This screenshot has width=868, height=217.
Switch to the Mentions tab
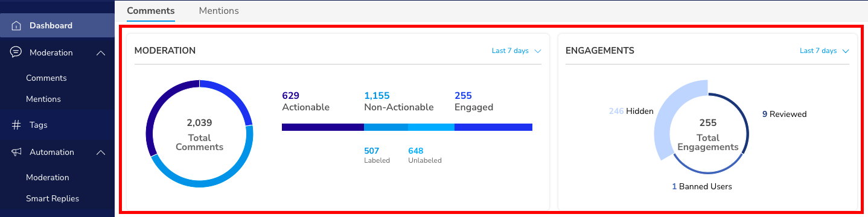click(219, 11)
